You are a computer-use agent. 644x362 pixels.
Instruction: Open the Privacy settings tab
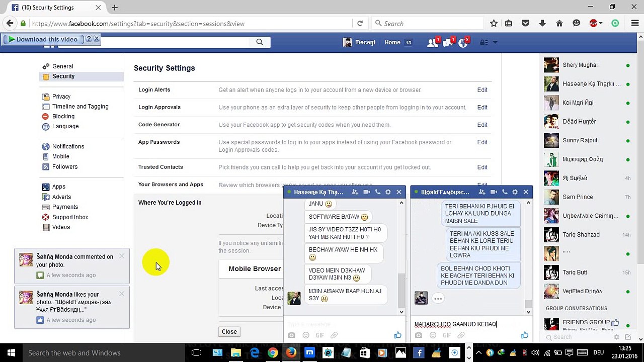pos(61,97)
